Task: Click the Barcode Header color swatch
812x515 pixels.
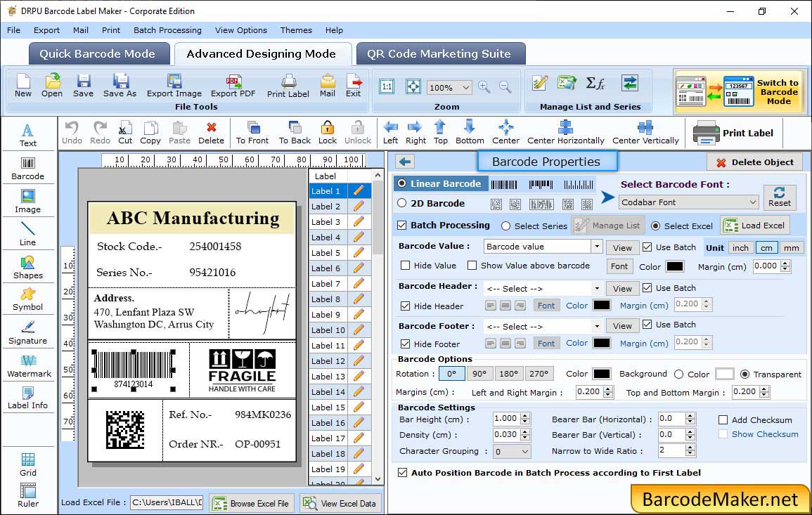Action: pos(601,305)
